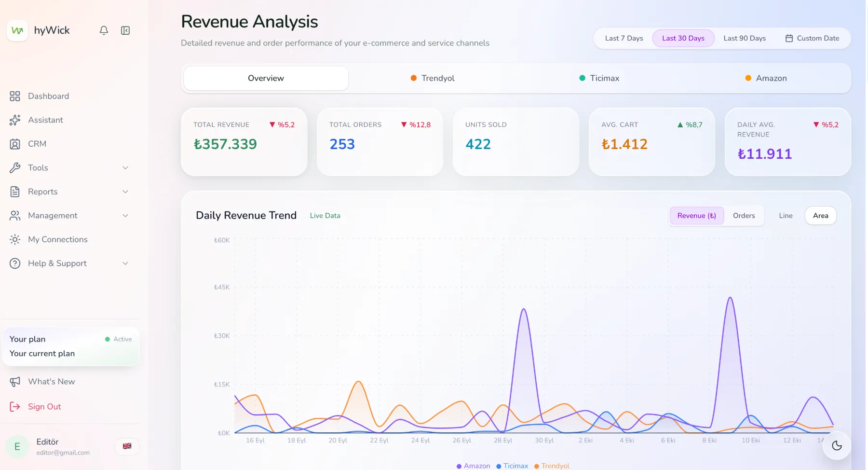Click the Live Data label
The height and width of the screenshot is (470, 868).
(x=325, y=216)
